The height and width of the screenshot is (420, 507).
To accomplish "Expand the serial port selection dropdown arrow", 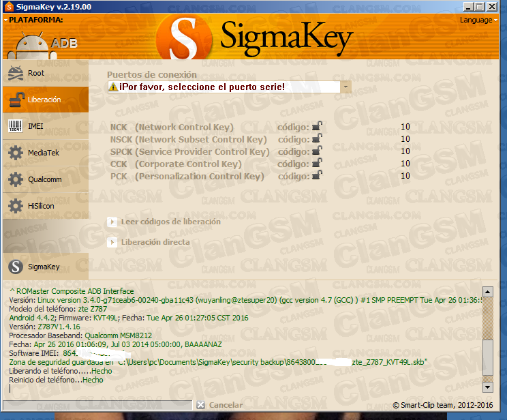I will (x=345, y=87).
